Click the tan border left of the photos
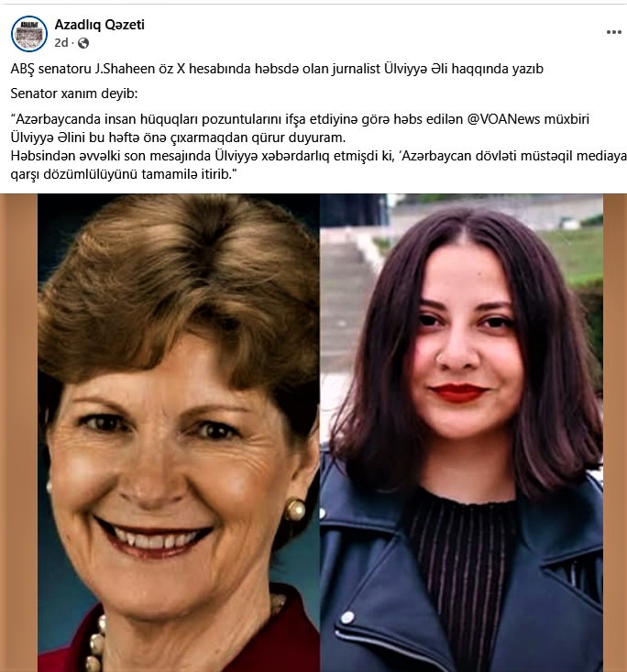This screenshot has width=627, height=672. click(19, 433)
